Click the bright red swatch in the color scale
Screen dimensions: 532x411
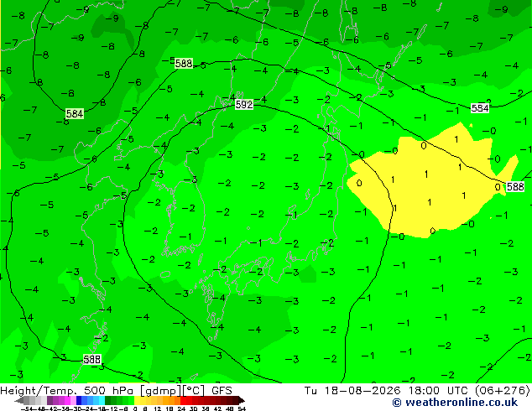coord(183,400)
